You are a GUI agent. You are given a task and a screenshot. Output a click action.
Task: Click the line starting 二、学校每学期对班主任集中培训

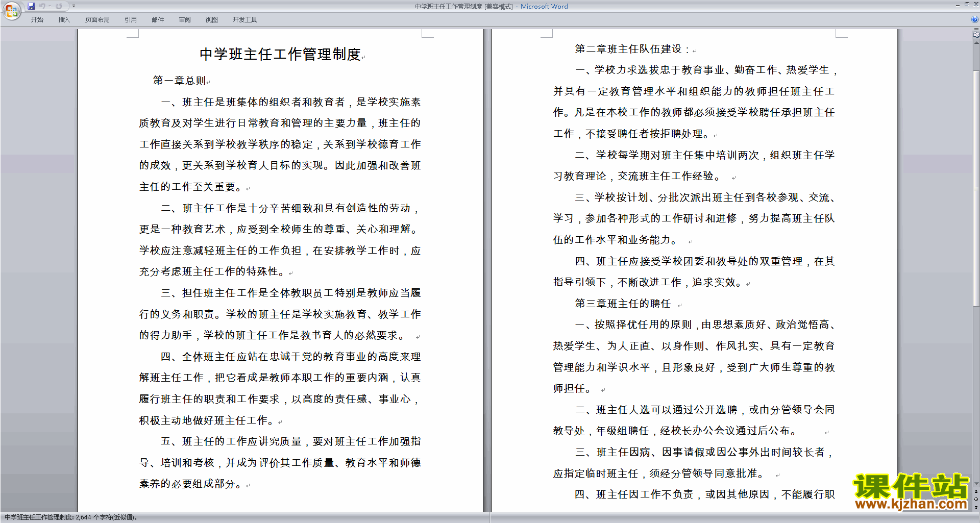[705, 155]
